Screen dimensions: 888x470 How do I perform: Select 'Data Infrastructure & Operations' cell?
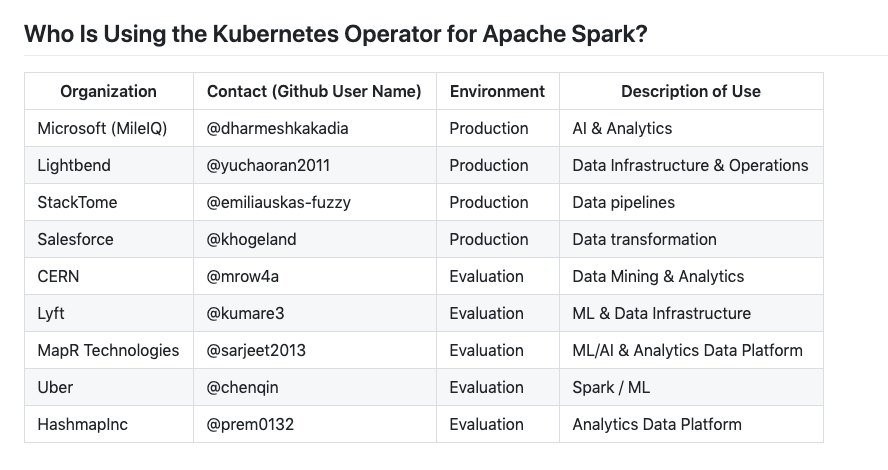pyautogui.click(x=691, y=165)
